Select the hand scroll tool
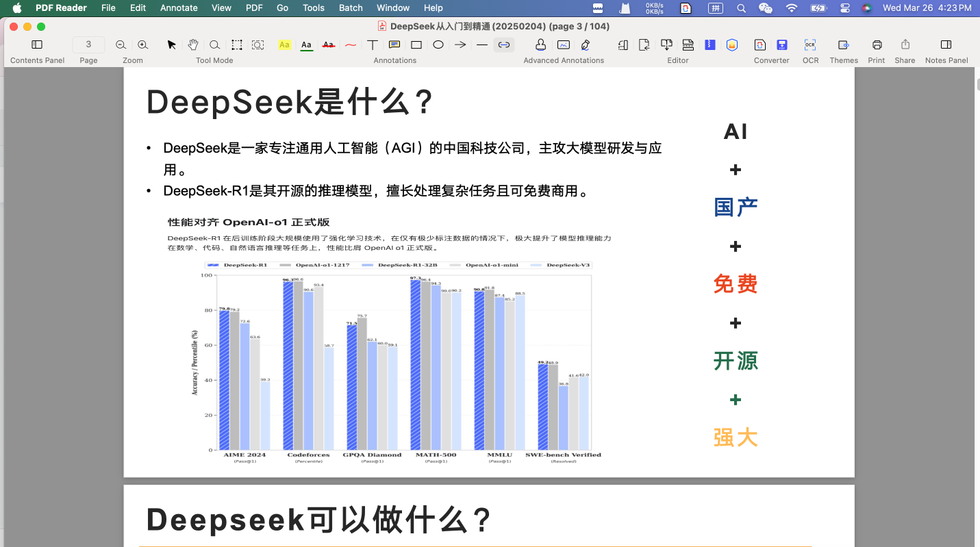This screenshot has height=547, width=980. pyautogui.click(x=193, y=44)
